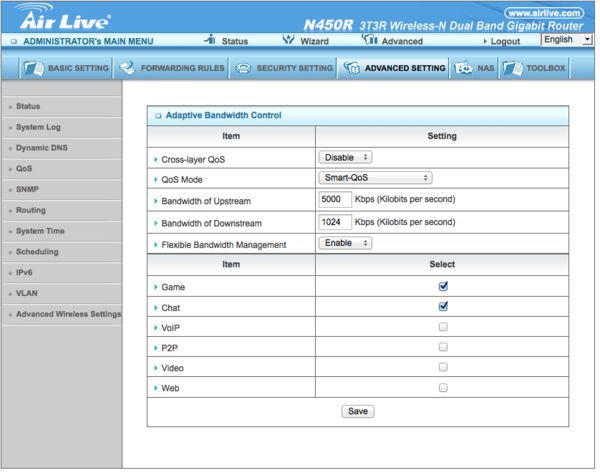The height and width of the screenshot is (473, 600).
Task: Open the Cross-layer QoS Disable dropdown
Action: click(345, 157)
